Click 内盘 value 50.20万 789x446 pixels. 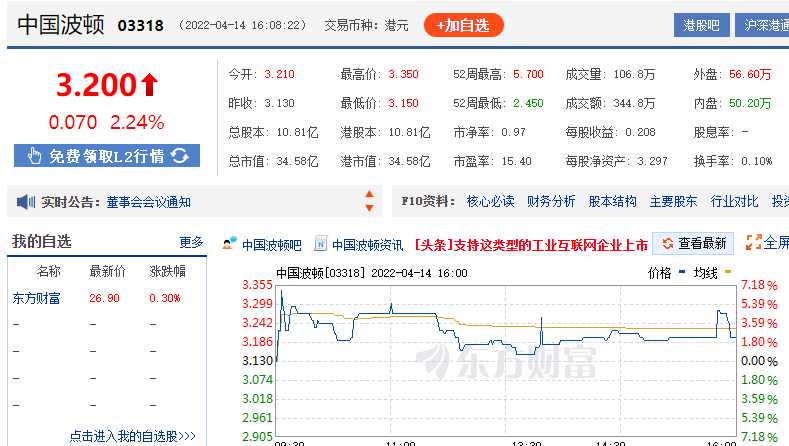750,103
